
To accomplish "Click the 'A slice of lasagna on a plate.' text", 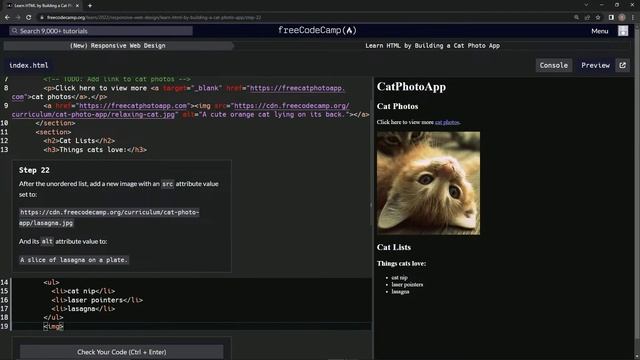I will tap(74, 260).
